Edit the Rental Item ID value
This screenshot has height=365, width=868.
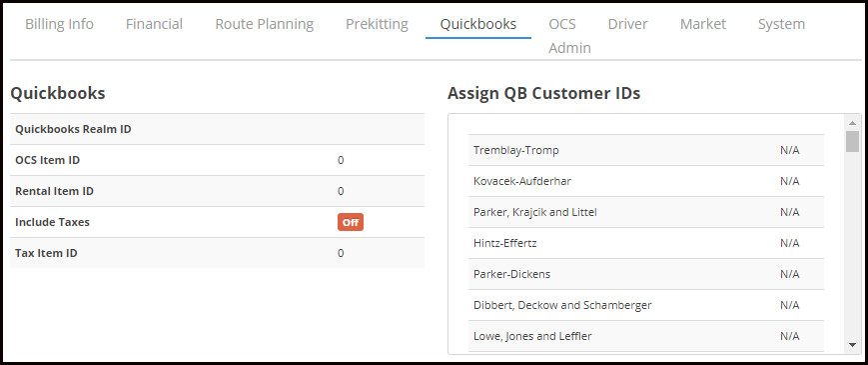tap(341, 192)
